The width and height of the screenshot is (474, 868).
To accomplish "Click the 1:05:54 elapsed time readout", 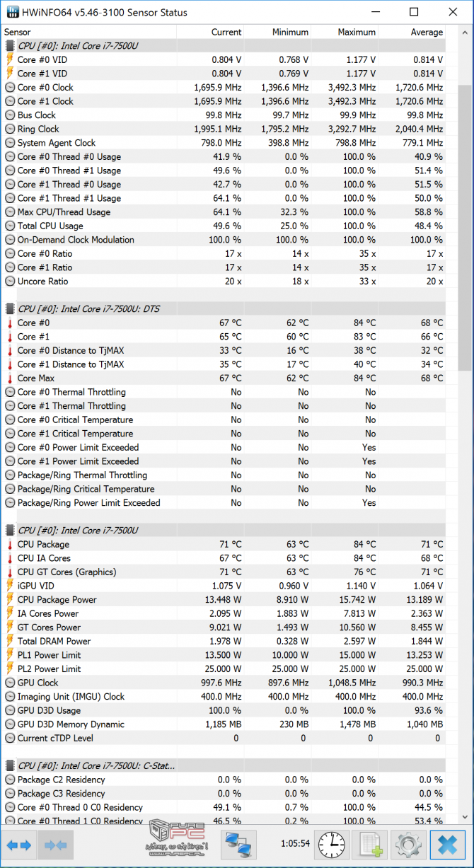I will 295,844.
